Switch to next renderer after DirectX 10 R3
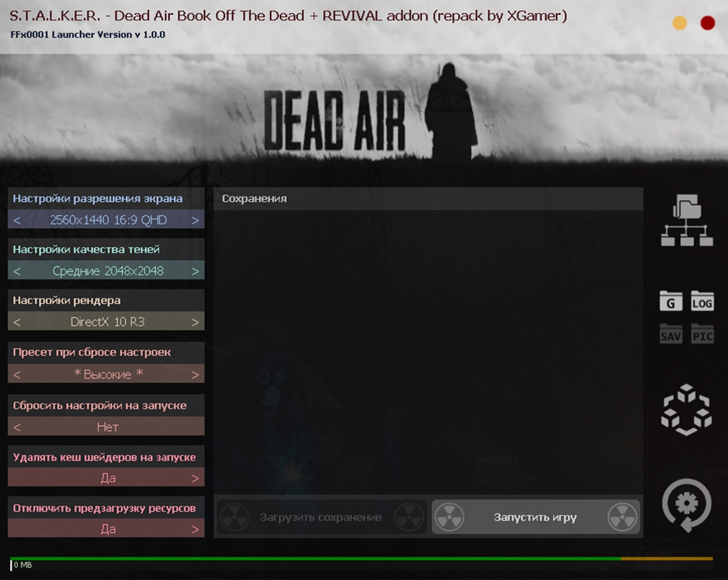 click(x=195, y=322)
